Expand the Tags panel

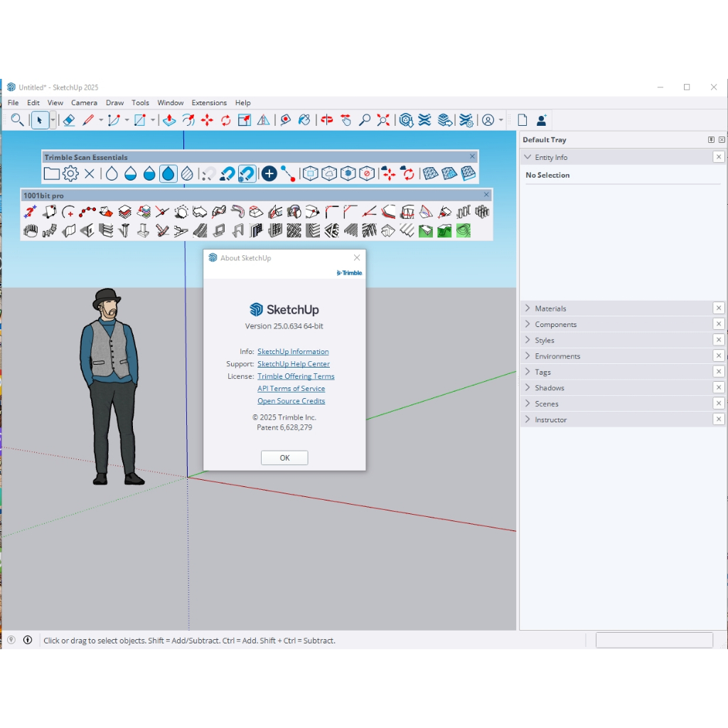coord(528,371)
